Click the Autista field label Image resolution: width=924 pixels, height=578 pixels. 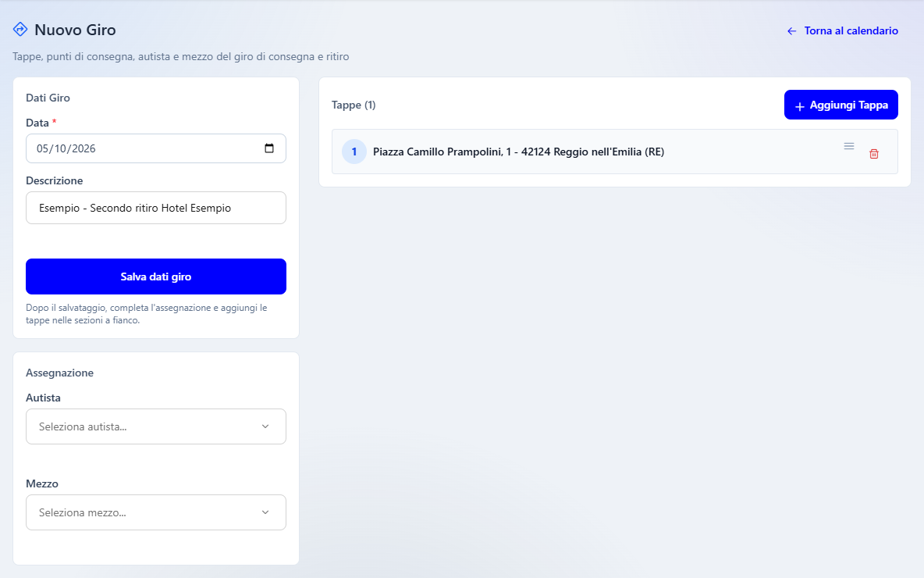[43, 398]
